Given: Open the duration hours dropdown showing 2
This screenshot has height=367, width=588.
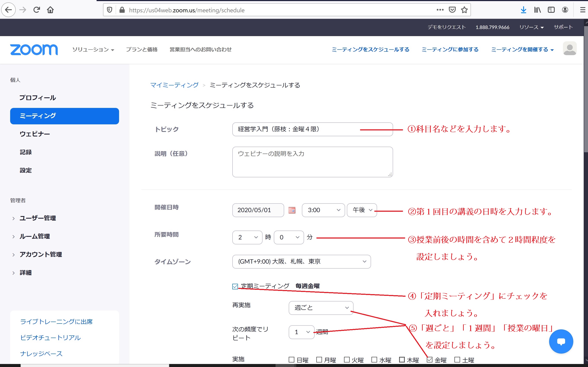Looking at the screenshot, I should tap(247, 237).
